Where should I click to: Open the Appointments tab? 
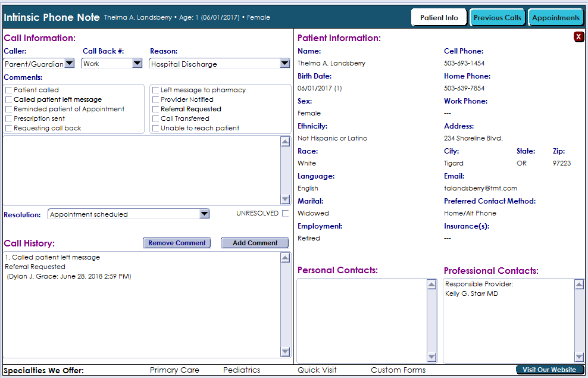pos(555,18)
